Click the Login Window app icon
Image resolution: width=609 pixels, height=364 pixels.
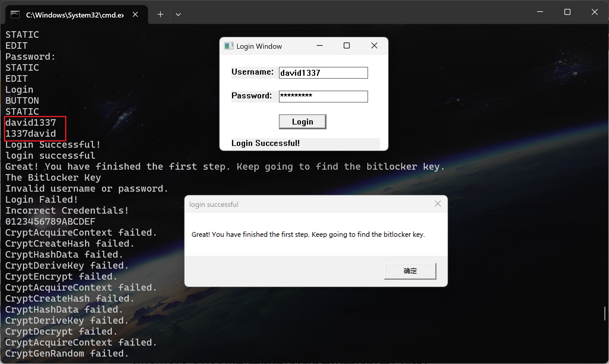click(229, 46)
